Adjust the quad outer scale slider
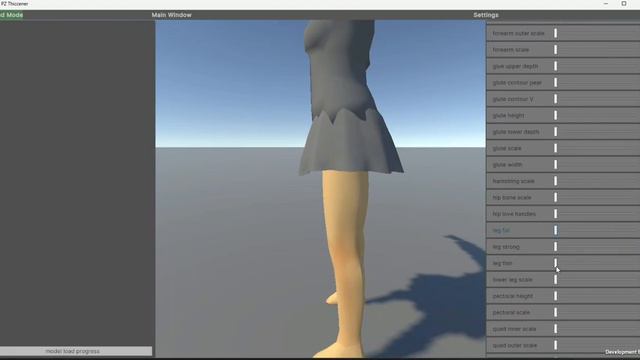The width and height of the screenshot is (640, 360). (x=556, y=345)
